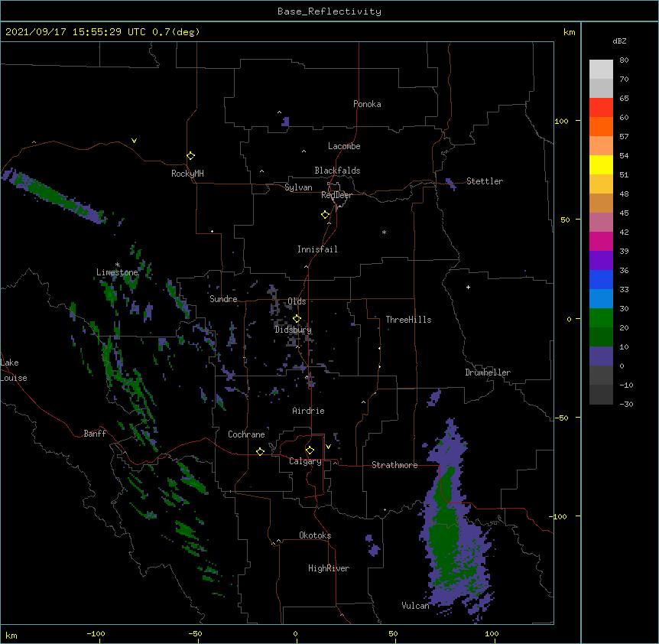Click the Sundre label
659x644 pixels.
click(223, 299)
